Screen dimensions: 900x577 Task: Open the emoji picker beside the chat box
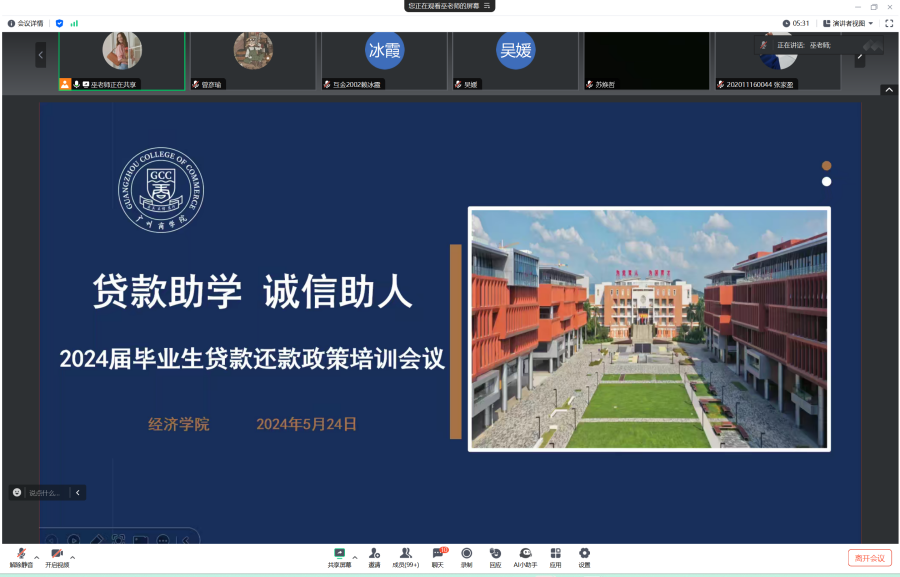(16, 492)
